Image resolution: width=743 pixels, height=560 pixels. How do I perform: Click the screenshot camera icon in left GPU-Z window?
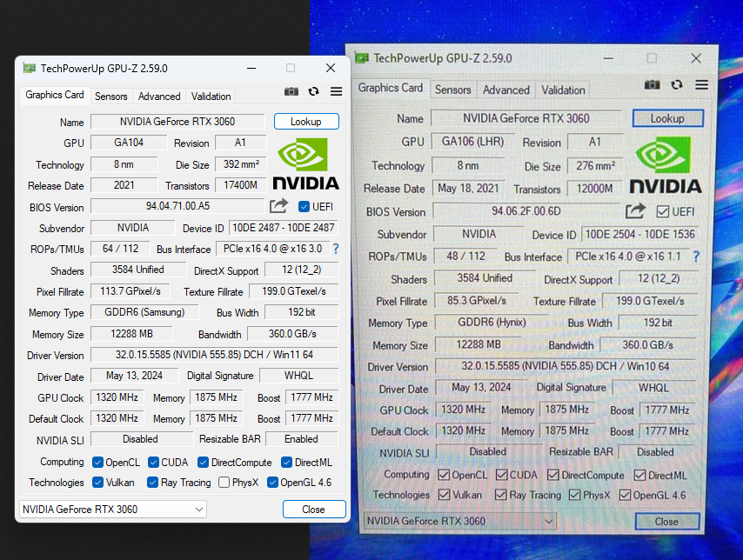click(x=291, y=91)
